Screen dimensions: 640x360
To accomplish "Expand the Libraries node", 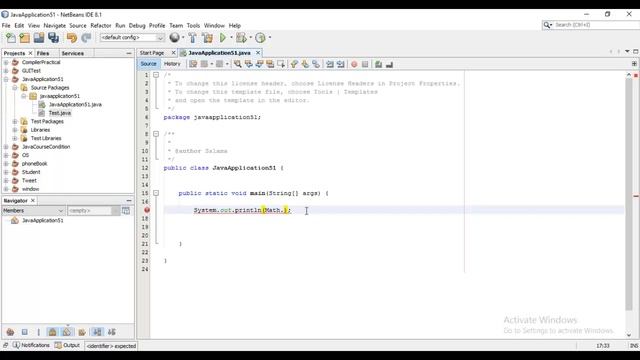I will tap(15, 130).
